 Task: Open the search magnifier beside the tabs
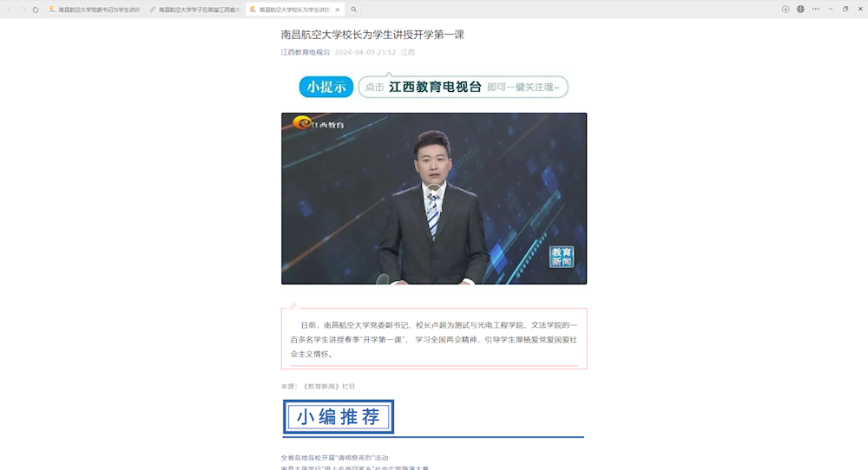[x=354, y=10]
